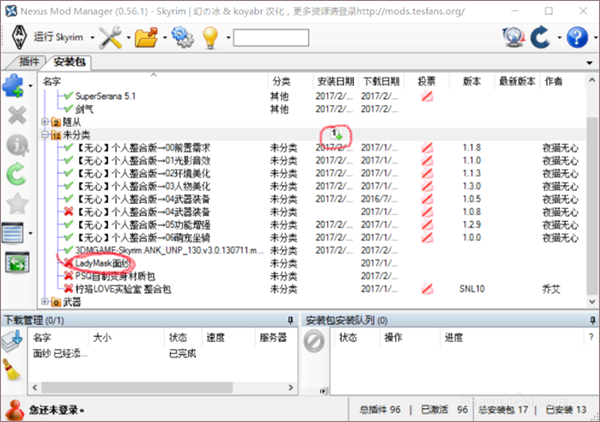Toggle check of 02环境美化 mod

point(69,173)
